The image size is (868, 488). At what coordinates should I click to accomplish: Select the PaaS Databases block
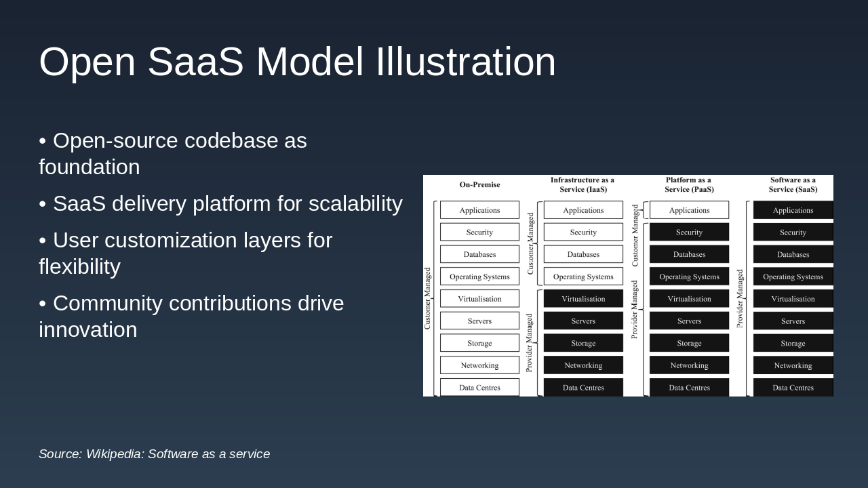(x=689, y=253)
